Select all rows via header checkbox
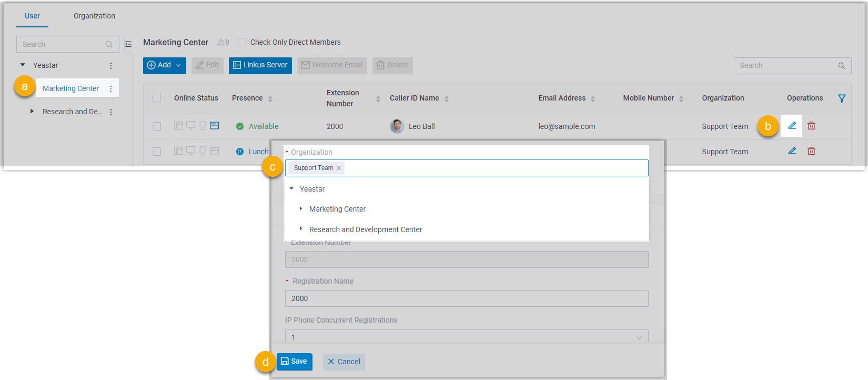This screenshot has height=380, width=868. (157, 98)
